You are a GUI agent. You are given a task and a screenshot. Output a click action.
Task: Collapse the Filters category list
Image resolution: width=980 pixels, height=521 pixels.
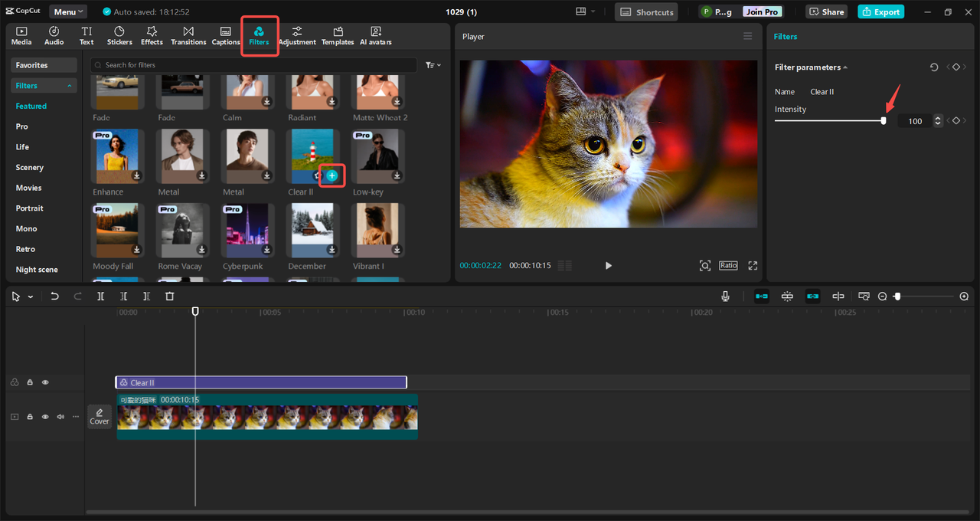[70, 86]
